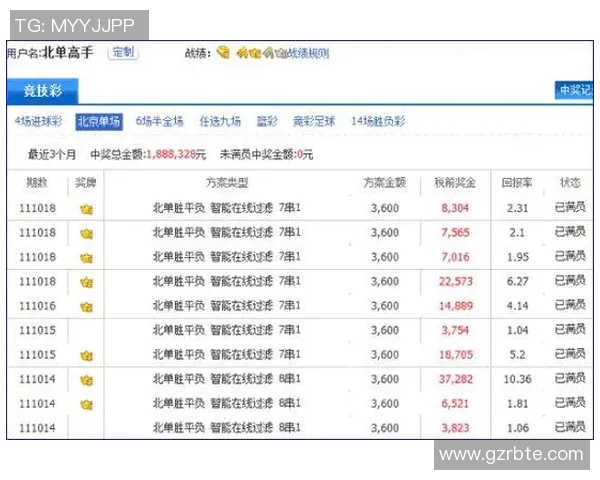
Task: Click the first gold medal icon beside 战绩
Action: pyautogui.click(x=223, y=52)
